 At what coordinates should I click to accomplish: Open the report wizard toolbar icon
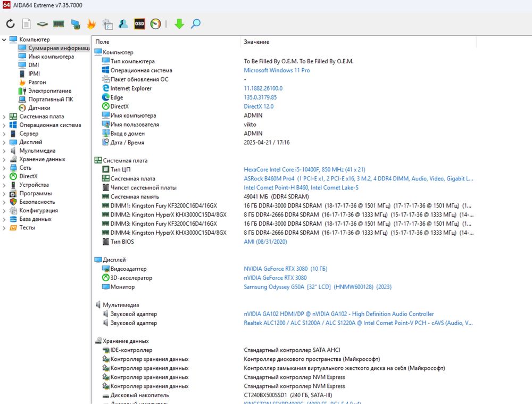pyautogui.click(x=107, y=24)
